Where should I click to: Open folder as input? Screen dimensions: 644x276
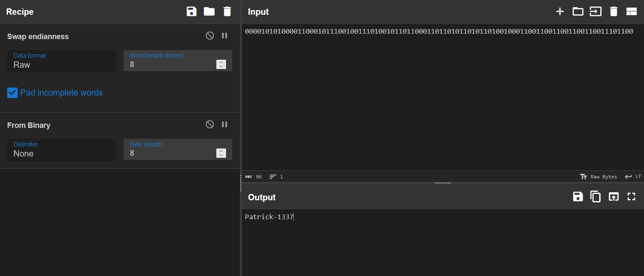coord(578,11)
